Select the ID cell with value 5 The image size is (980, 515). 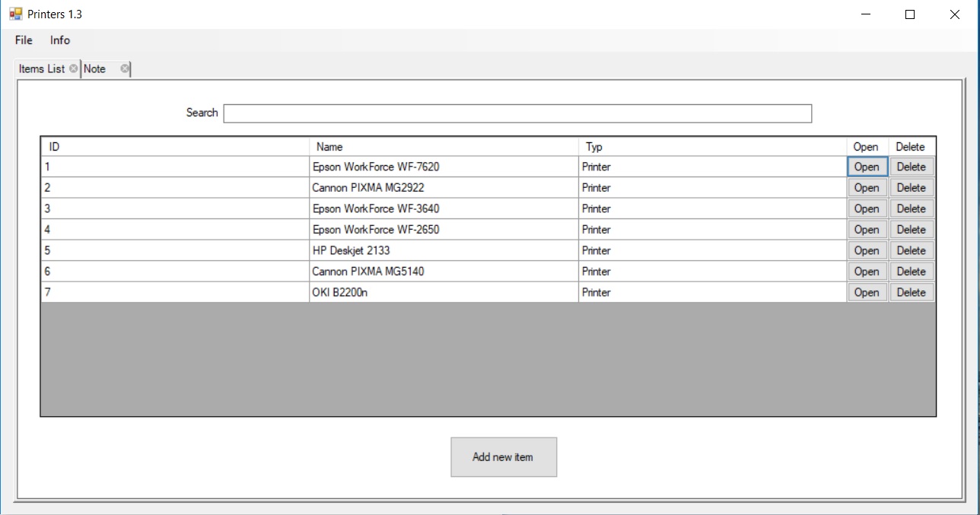pos(175,250)
